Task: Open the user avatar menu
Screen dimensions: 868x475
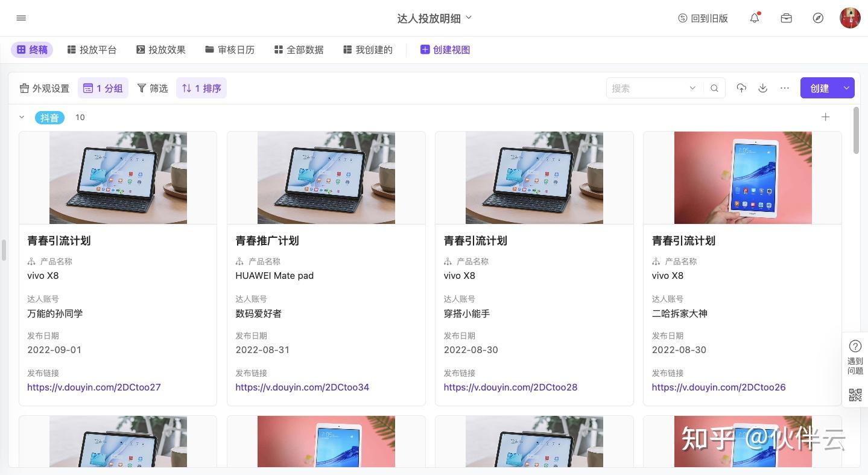Action: click(850, 18)
